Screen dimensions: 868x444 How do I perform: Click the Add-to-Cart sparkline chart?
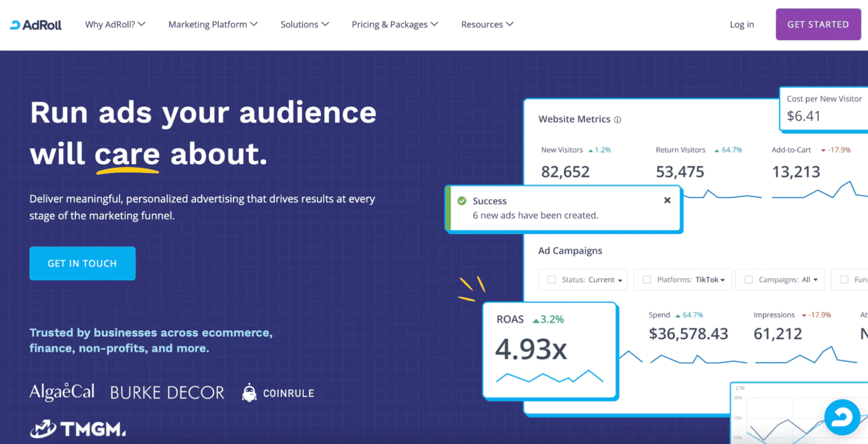(x=819, y=190)
